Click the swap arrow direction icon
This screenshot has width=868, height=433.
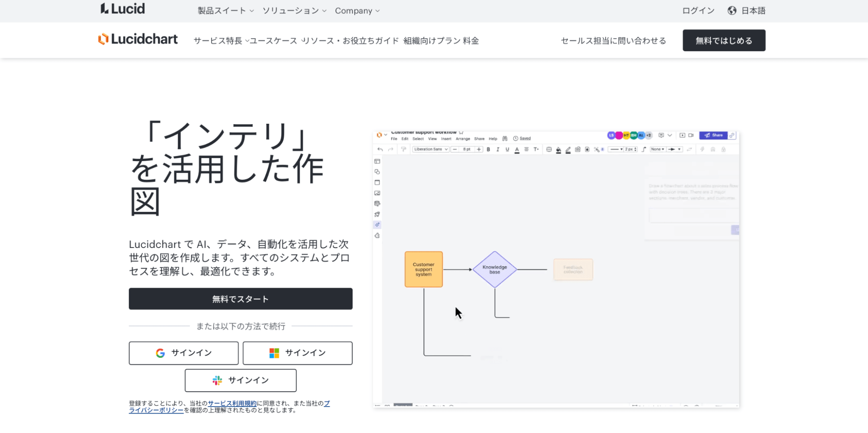point(689,149)
